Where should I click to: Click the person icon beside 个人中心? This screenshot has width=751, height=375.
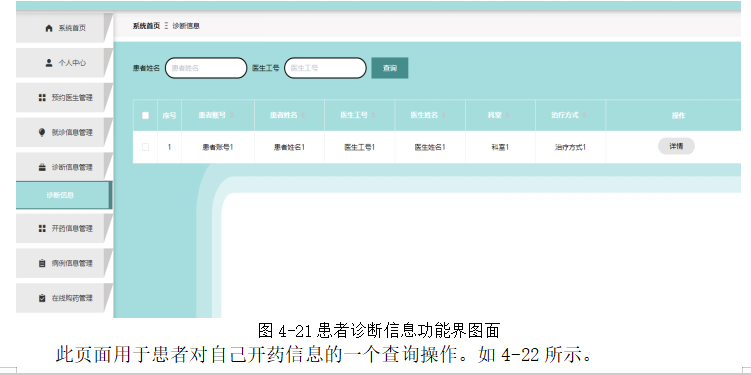48,63
